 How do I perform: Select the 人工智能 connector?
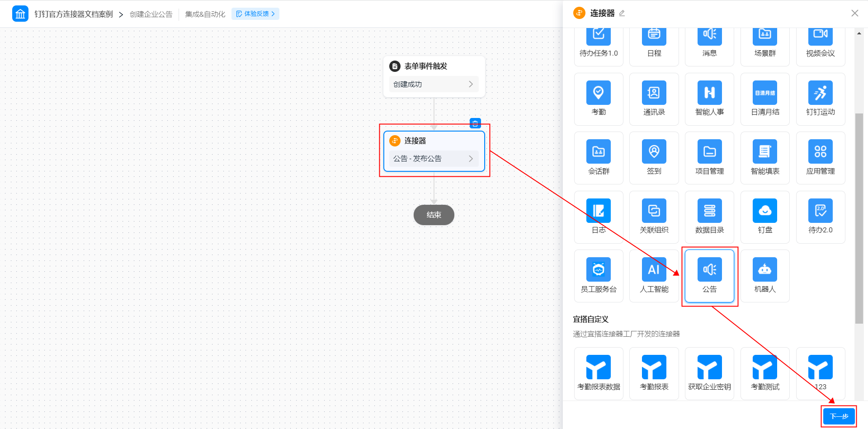(654, 276)
